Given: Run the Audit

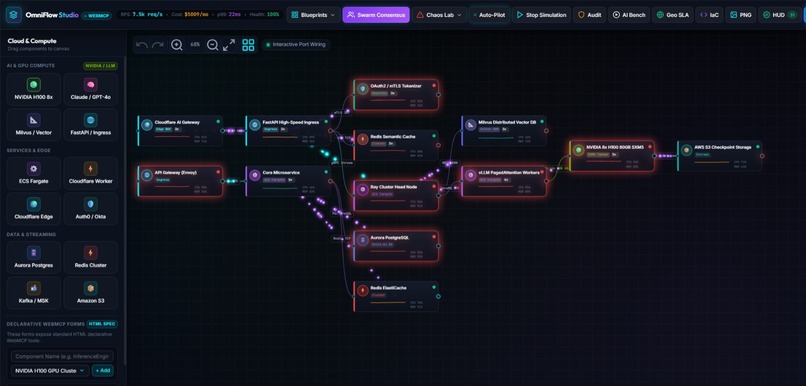Looking at the screenshot, I should (x=590, y=15).
